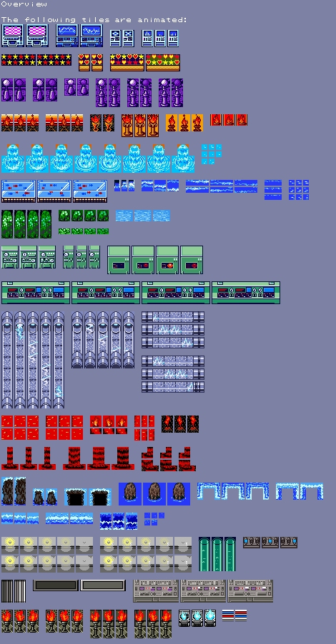Pick the thin strip of low green shrubs
336x644 pixels.
click(x=84, y=231)
